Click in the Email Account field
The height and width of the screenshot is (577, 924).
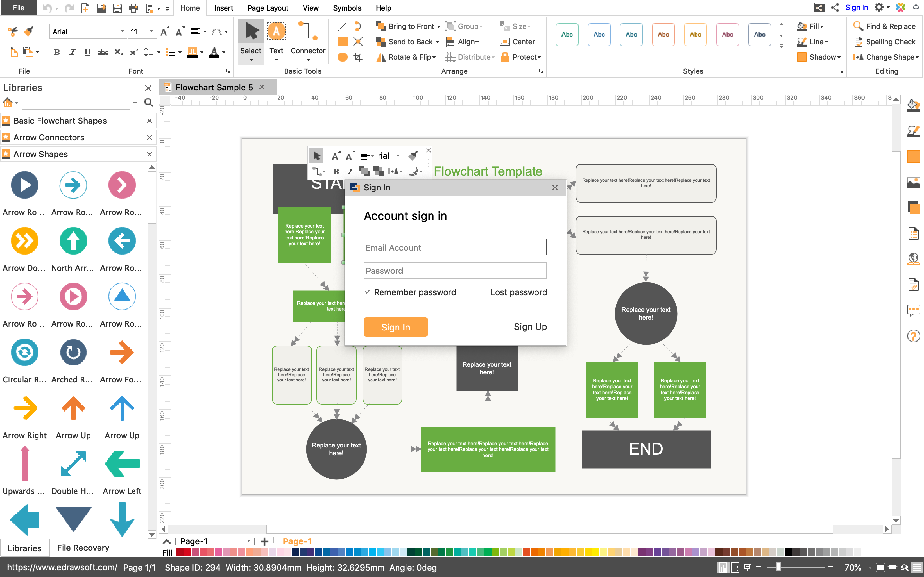tap(455, 248)
